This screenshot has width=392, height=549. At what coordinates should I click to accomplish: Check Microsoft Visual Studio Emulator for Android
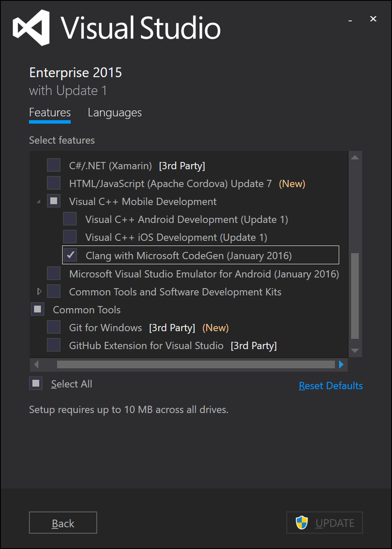tap(53, 273)
